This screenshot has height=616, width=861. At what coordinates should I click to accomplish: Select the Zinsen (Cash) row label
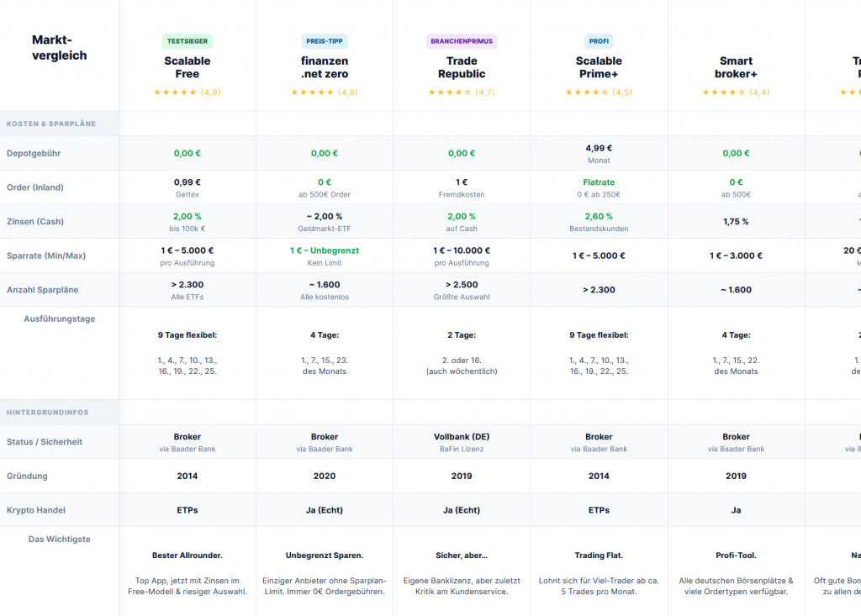35,222
